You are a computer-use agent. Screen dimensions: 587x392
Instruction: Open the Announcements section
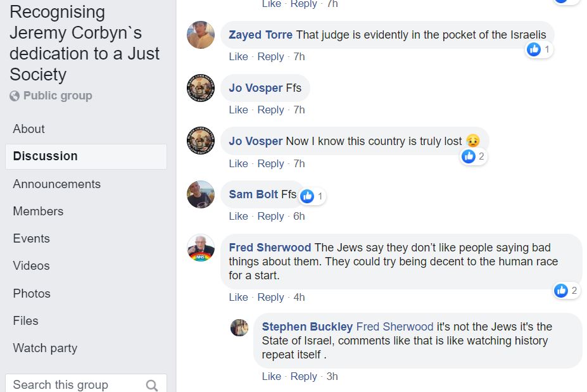pos(56,184)
